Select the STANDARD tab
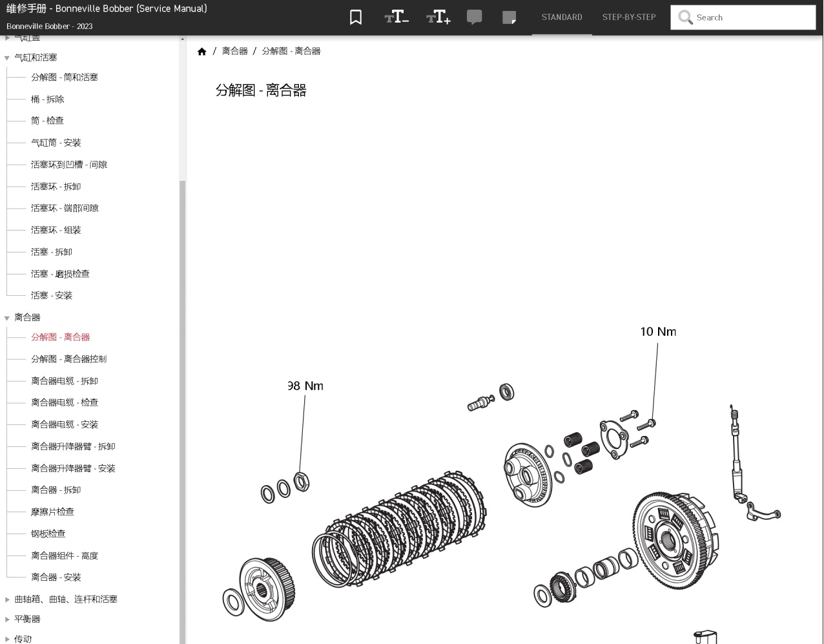 click(562, 17)
